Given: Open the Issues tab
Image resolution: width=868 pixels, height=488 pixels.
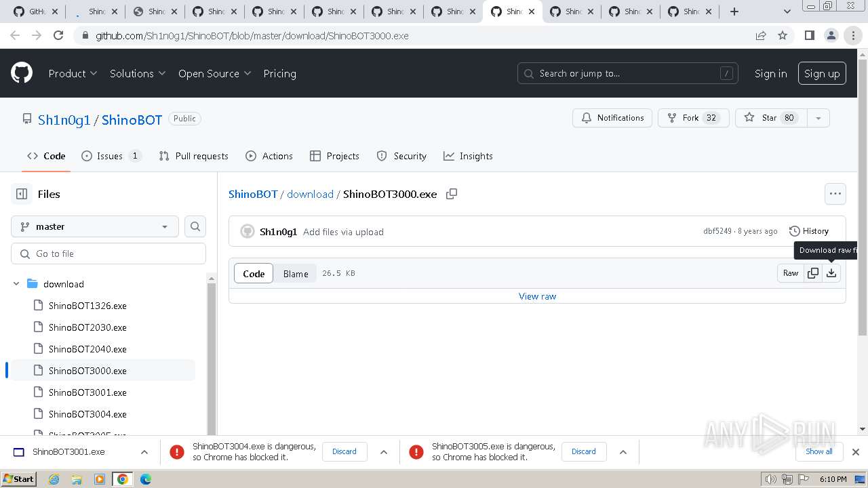Looking at the screenshot, I should click(x=111, y=156).
